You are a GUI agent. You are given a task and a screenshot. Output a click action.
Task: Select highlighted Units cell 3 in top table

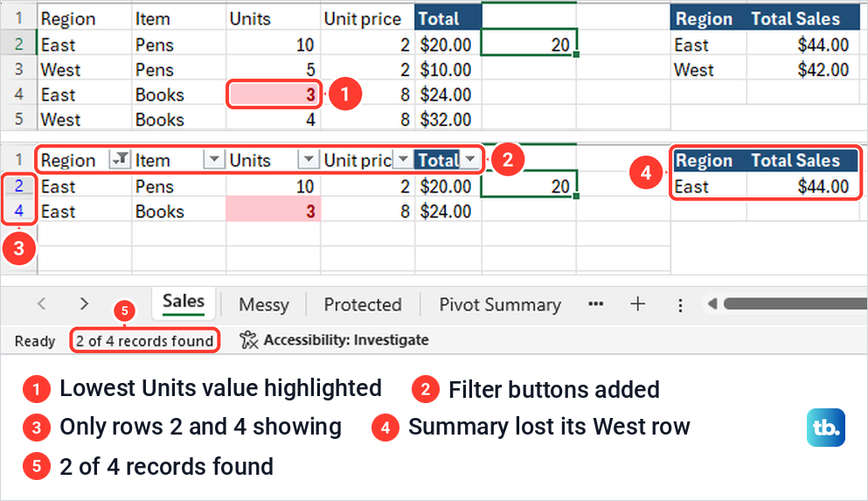point(274,94)
